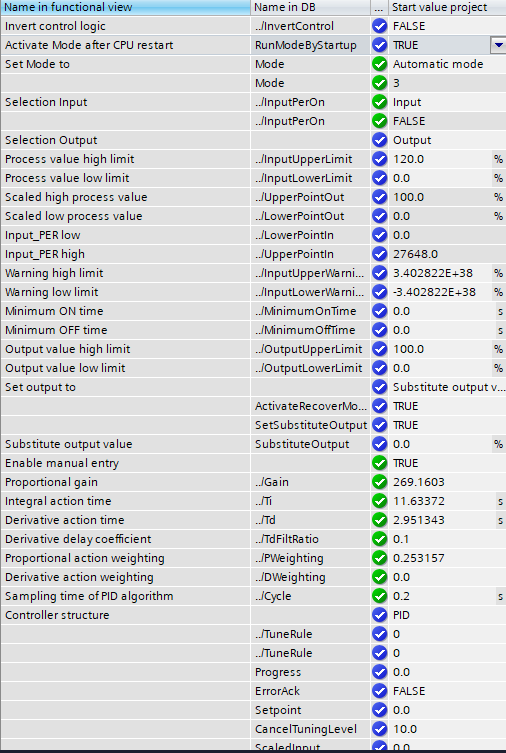Viewport: 506px width, 753px height.
Task: Click the blue status icon for Invert control logic
Action: pos(379,26)
